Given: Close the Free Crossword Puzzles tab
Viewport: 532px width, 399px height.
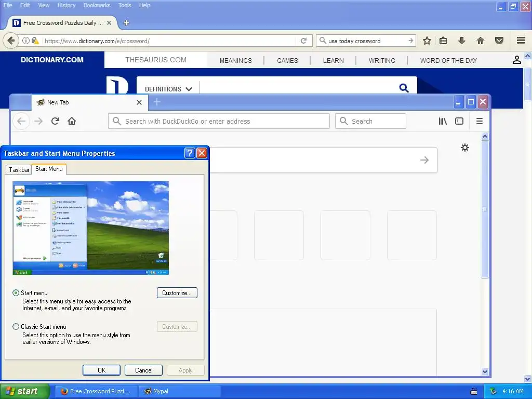Looking at the screenshot, I should 109,23.
